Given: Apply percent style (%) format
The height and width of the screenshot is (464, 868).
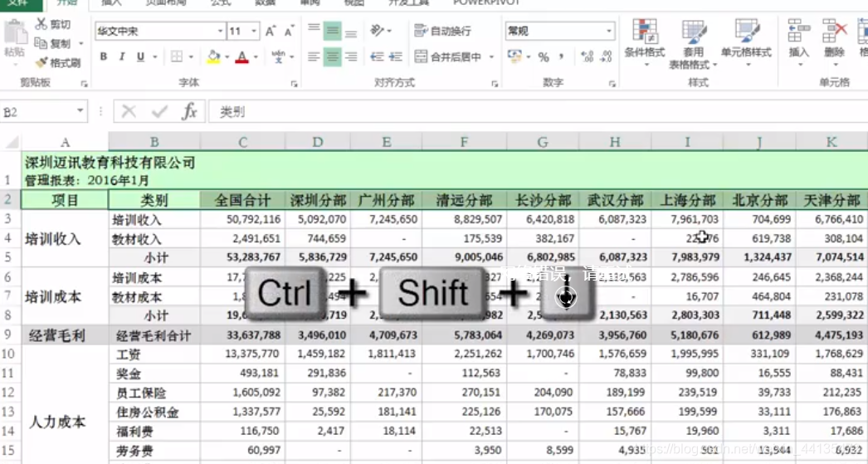Looking at the screenshot, I should point(544,56).
